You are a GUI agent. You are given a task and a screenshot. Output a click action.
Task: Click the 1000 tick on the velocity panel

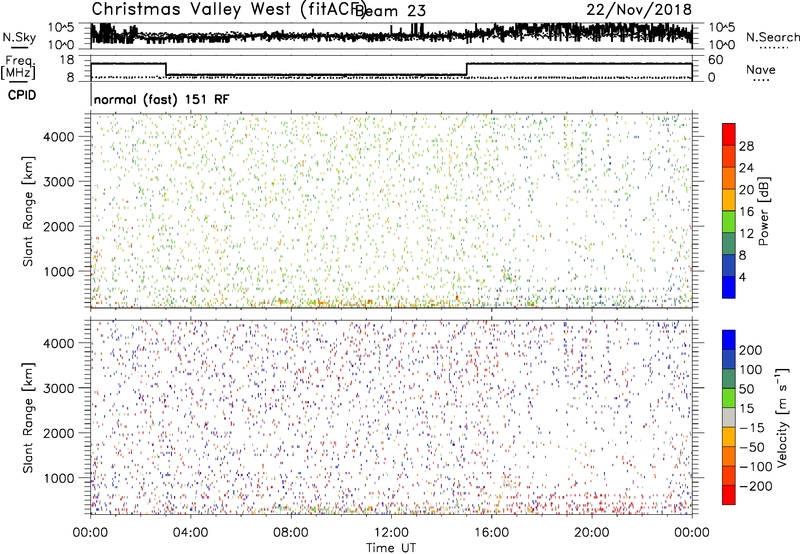pyautogui.click(x=59, y=478)
